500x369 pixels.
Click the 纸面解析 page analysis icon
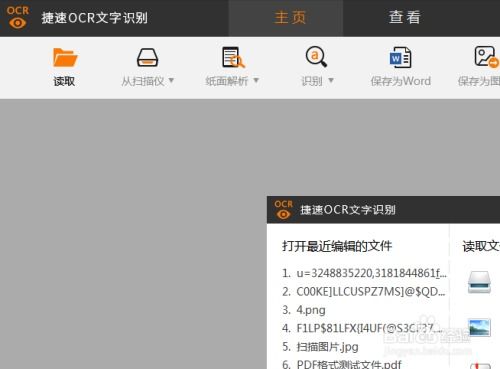tap(233, 57)
